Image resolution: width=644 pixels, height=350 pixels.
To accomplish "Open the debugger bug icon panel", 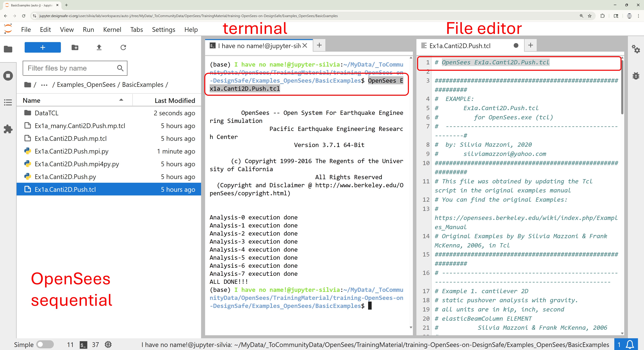I will tap(635, 76).
